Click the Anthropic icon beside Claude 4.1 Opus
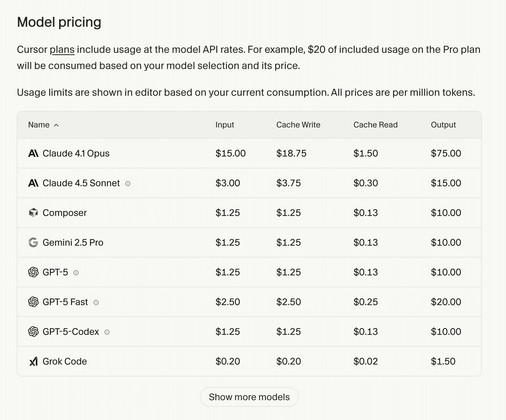 tap(34, 153)
